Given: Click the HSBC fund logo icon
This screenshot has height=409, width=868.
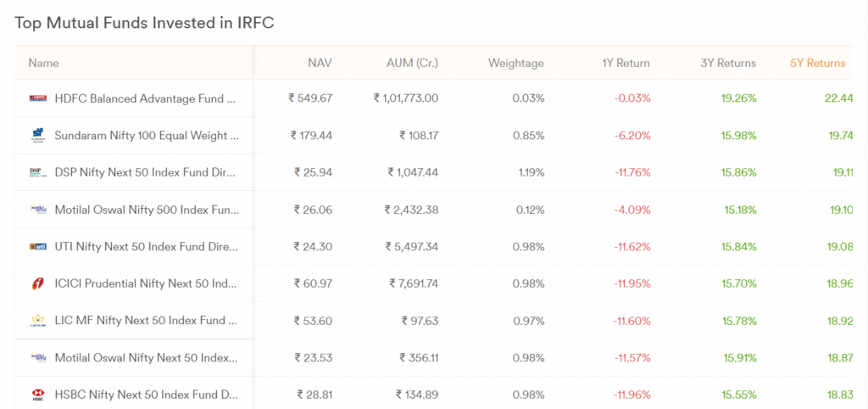Looking at the screenshot, I should (x=37, y=395).
